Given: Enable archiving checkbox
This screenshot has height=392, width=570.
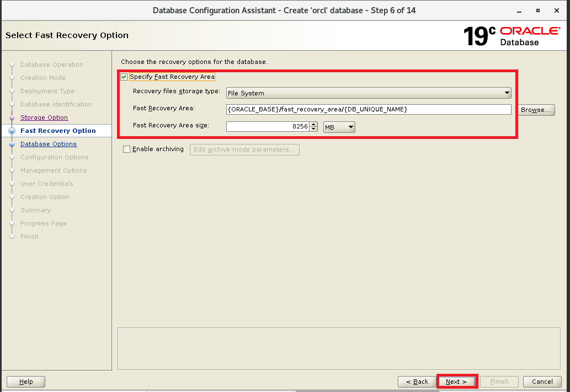Looking at the screenshot, I should tap(127, 149).
